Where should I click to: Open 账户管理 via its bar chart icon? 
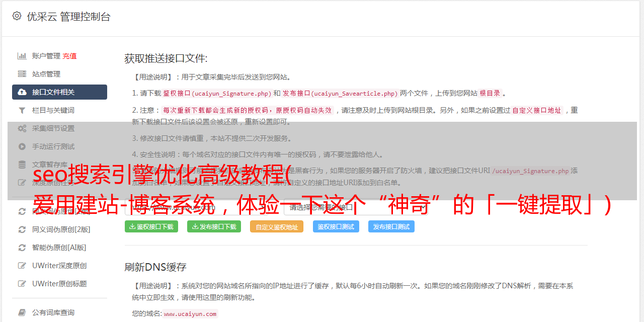(22, 56)
